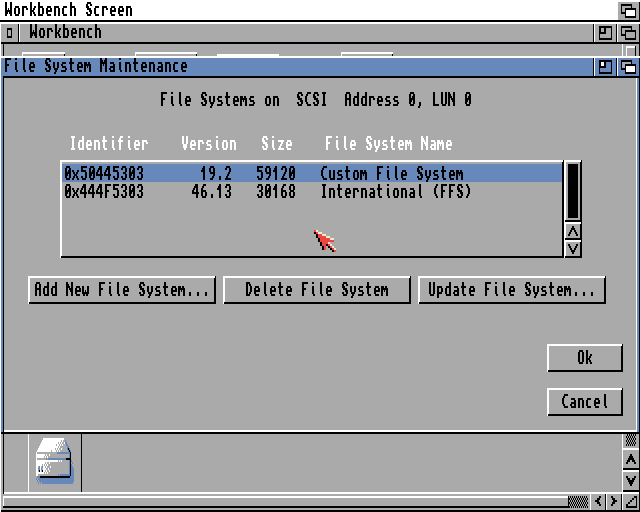Select the Custom File System entry

coord(310,174)
